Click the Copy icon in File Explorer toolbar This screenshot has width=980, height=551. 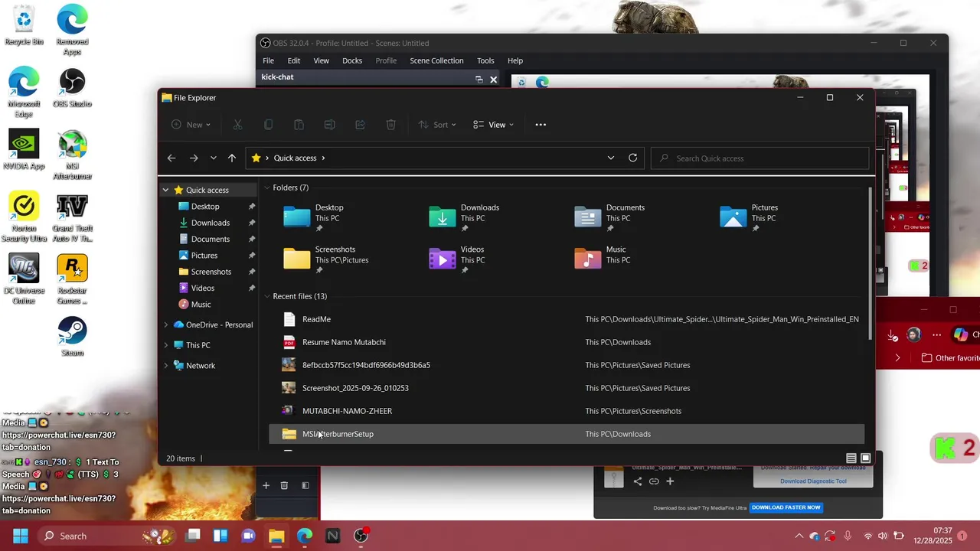[268, 125]
